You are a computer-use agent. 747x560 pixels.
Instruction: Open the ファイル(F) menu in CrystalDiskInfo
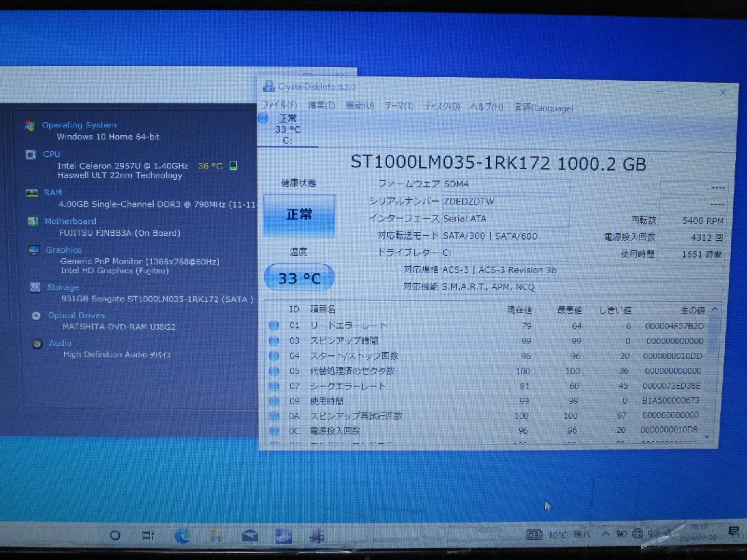point(280,106)
